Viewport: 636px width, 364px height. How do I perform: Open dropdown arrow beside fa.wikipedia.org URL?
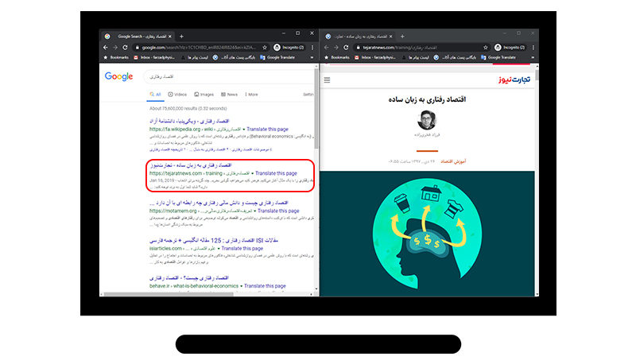[x=244, y=130]
